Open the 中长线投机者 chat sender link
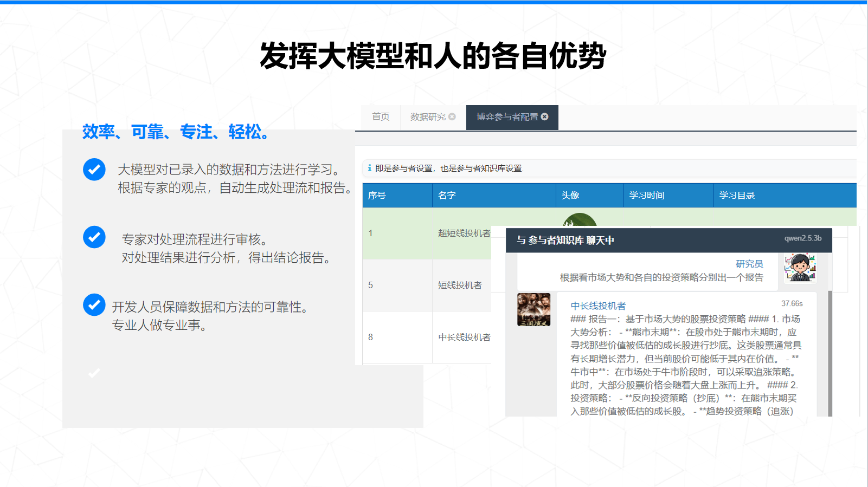This screenshot has width=868, height=487. point(598,306)
